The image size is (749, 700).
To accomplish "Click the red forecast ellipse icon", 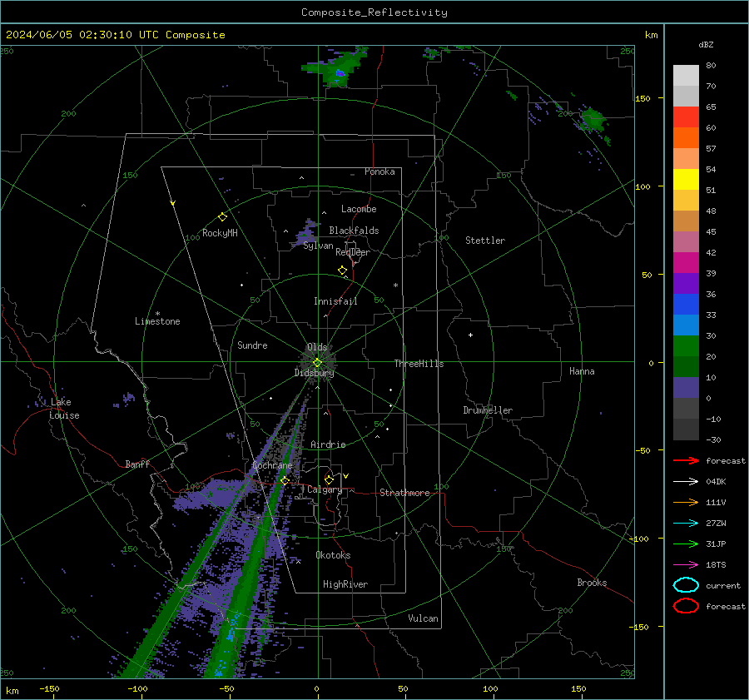I will [686, 606].
